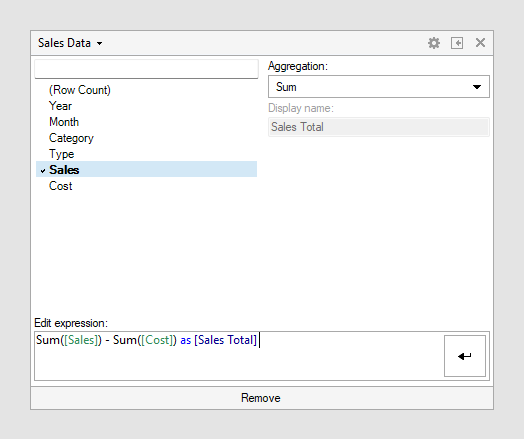Screen dimensions: 524x439
Task: Open the Sales Data table dropdown arrow
Action: click(99, 43)
